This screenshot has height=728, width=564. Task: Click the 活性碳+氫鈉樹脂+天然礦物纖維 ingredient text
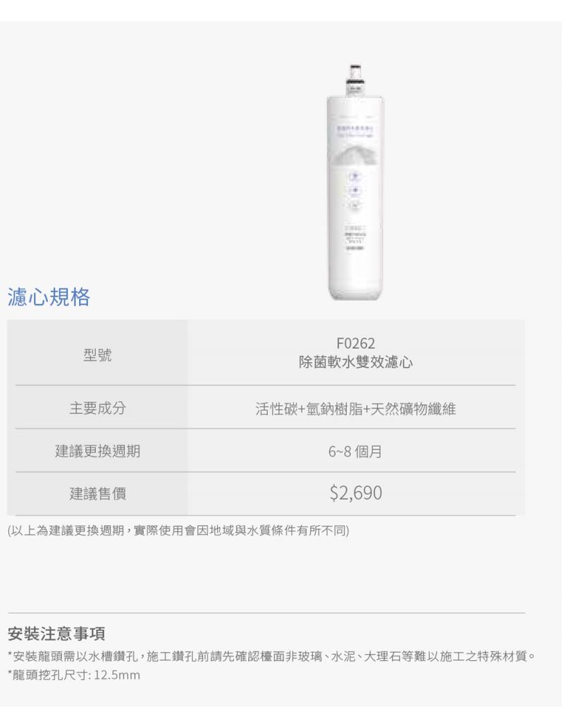[355, 409]
